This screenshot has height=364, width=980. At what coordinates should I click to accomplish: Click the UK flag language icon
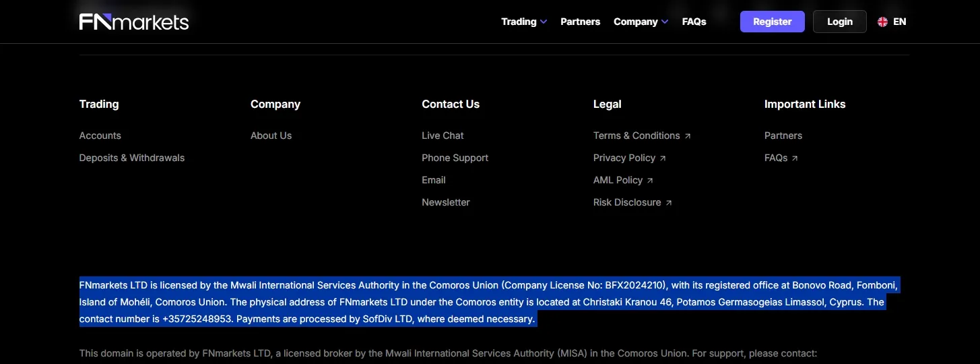882,22
